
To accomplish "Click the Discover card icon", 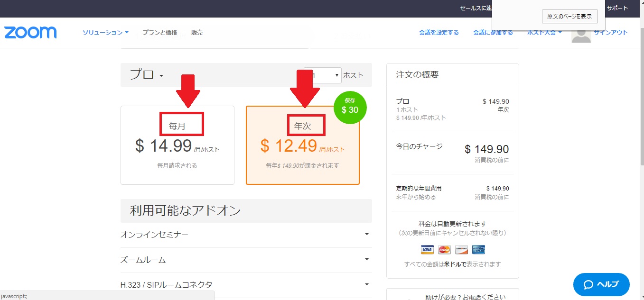I will [461, 249].
